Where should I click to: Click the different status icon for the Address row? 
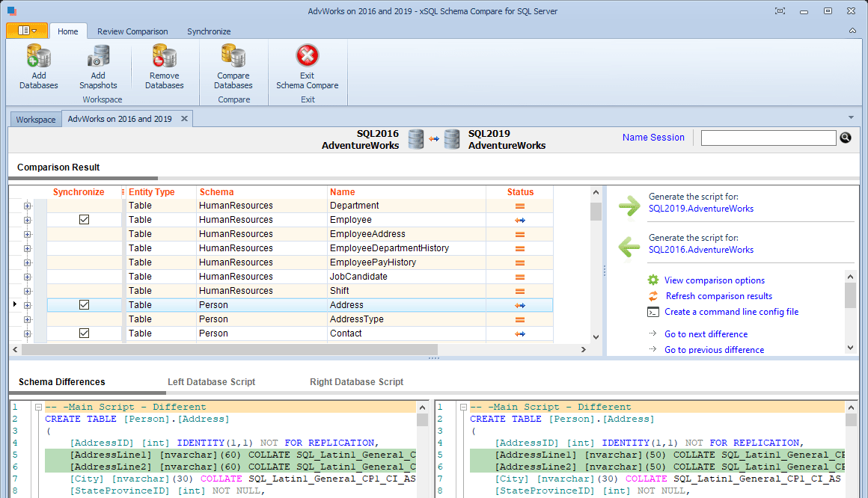point(520,305)
